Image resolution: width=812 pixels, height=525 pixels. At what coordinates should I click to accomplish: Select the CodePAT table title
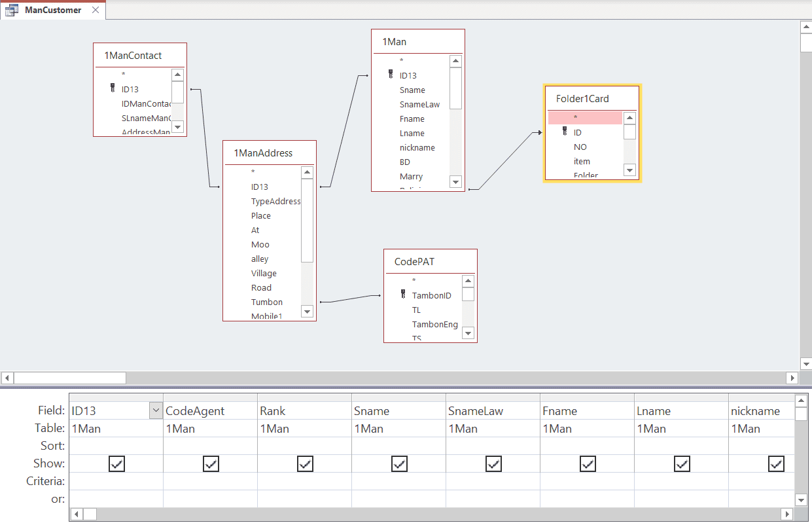coord(414,261)
